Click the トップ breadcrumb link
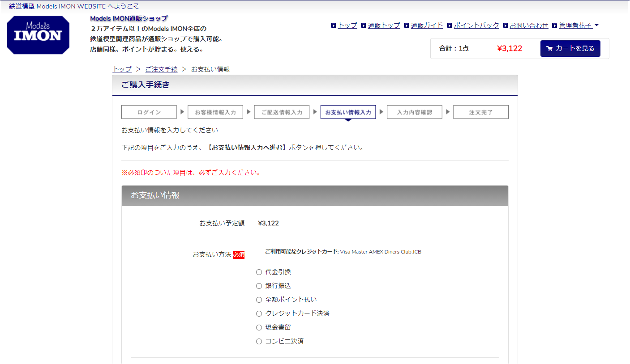Screen dimensions: 630x364 [x=122, y=69]
